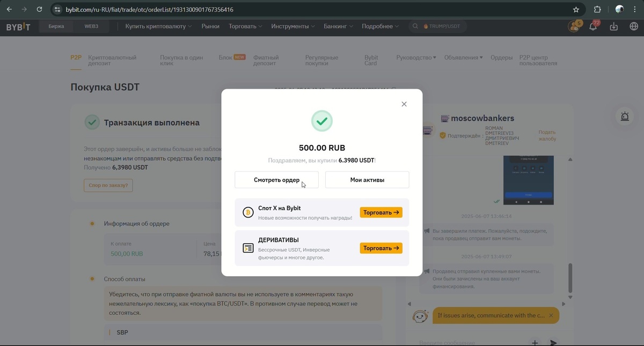Click the Транзакция выполнена checkmark icon
644x346 pixels.
92,122
